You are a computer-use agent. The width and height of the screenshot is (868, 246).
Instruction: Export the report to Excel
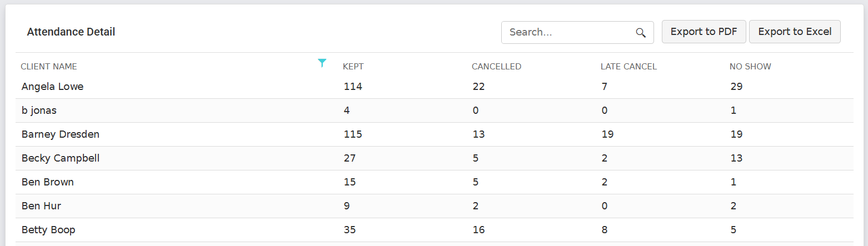795,32
